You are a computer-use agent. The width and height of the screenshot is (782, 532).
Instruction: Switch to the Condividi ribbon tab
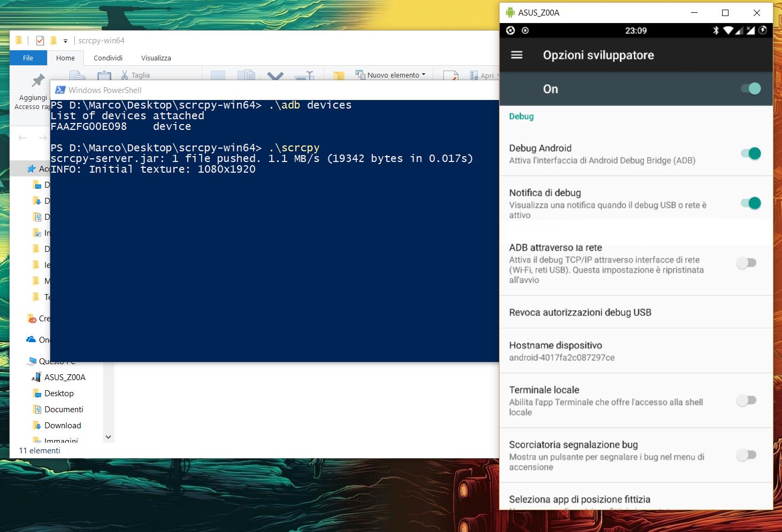click(x=108, y=58)
